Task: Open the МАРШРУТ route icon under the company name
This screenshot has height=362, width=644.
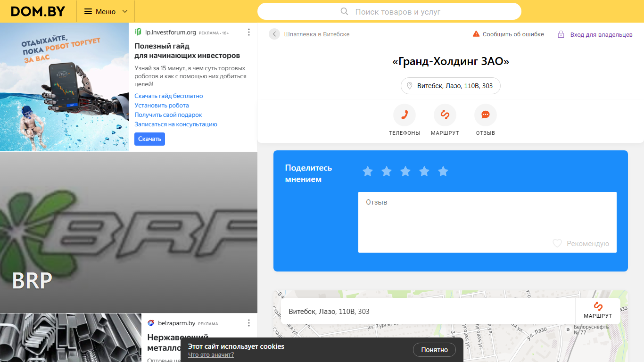Action: coord(445,115)
